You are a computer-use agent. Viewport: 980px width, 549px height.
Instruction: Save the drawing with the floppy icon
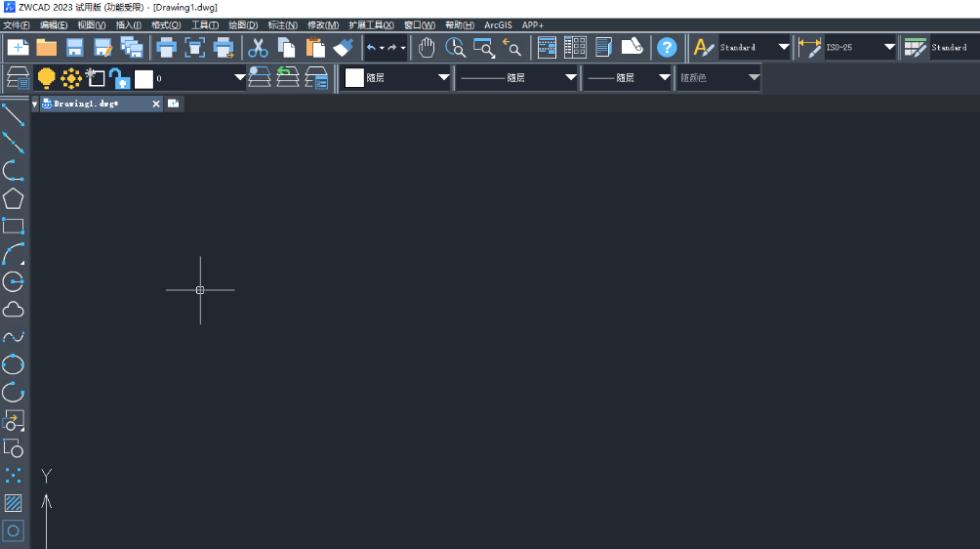point(75,48)
